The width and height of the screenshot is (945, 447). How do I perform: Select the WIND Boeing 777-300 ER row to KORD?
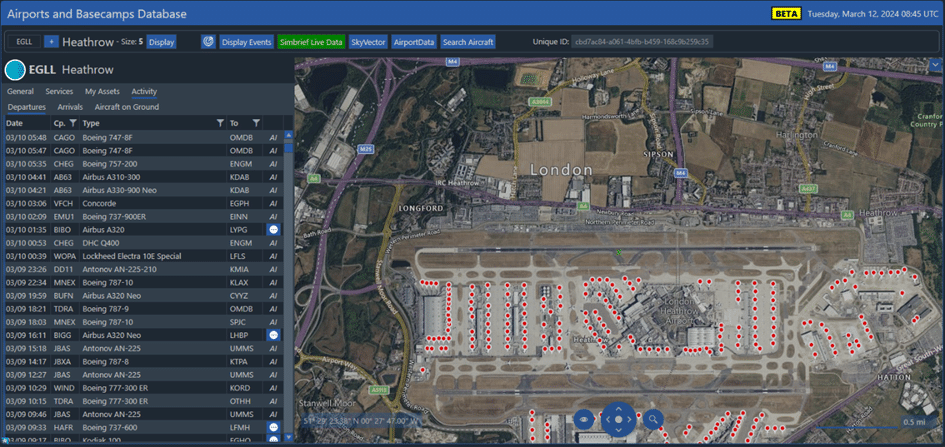click(143, 387)
